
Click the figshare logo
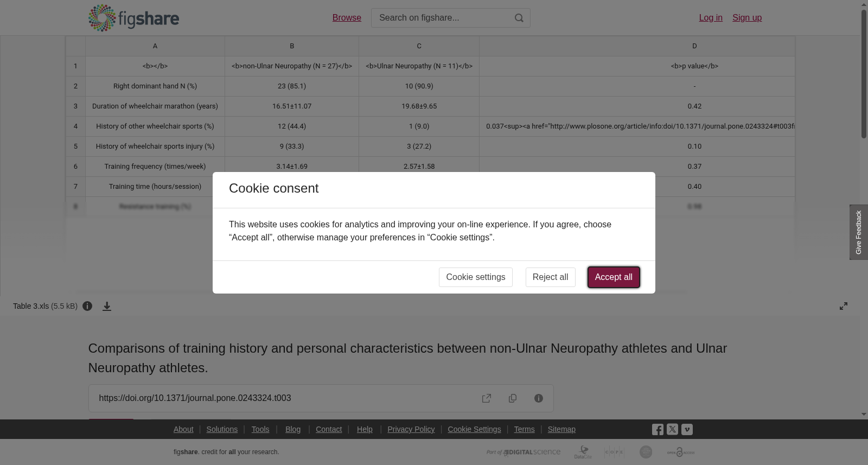[133, 18]
